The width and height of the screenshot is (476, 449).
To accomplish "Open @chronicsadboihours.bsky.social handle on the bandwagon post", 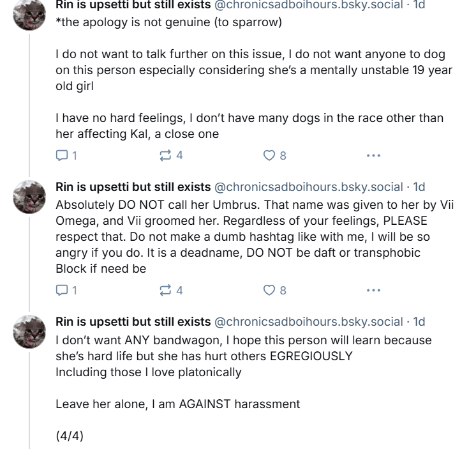I will (x=309, y=322).
